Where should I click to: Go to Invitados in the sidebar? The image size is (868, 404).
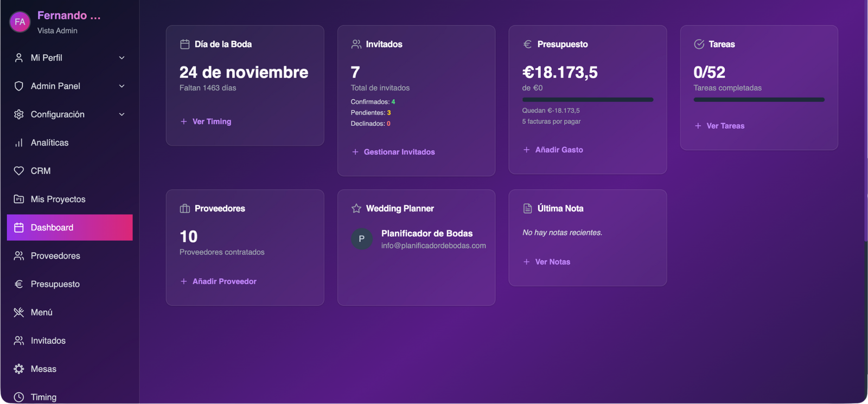tap(48, 341)
